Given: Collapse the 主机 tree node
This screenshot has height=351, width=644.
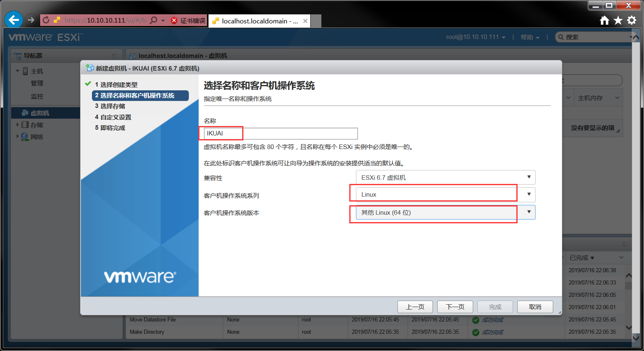Looking at the screenshot, I should (18, 71).
